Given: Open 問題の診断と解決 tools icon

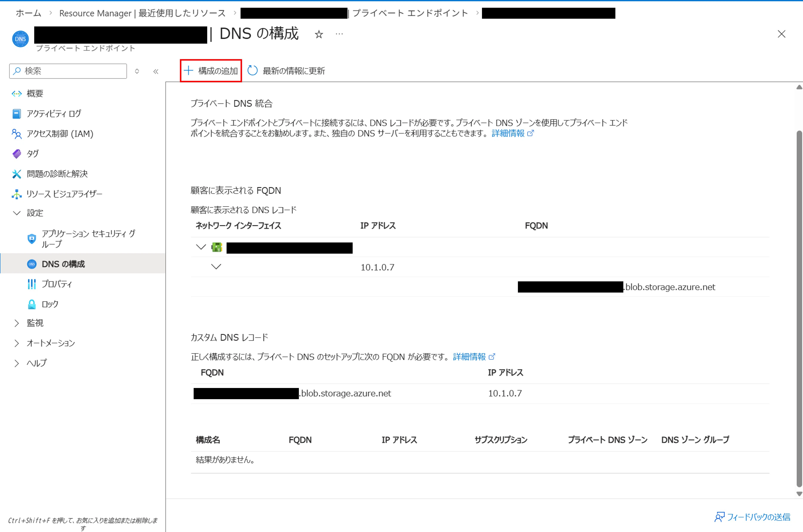Looking at the screenshot, I should [x=16, y=174].
